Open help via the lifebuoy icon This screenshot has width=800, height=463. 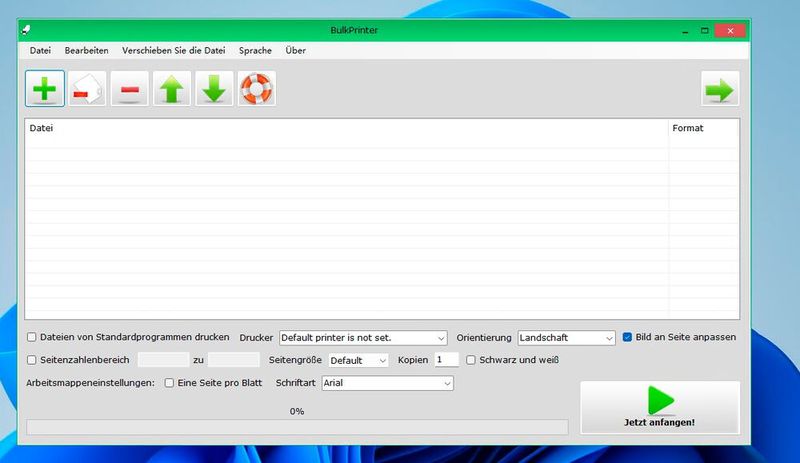pos(257,88)
